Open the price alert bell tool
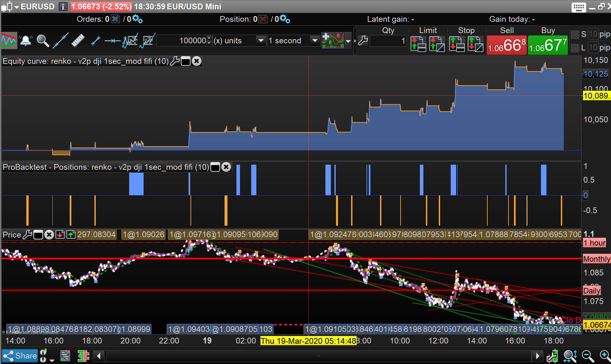Image resolution: width=611 pixels, height=364 pixels. [x=26, y=41]
